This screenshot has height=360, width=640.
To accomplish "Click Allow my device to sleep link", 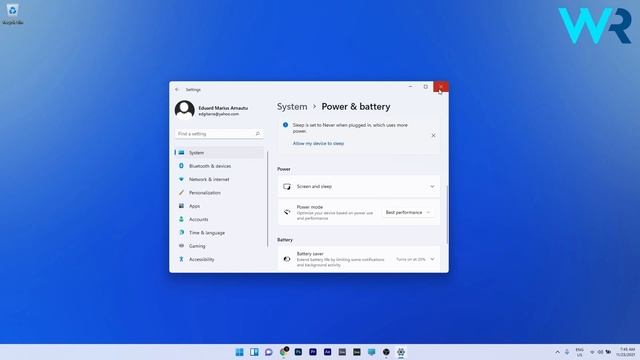I will coord(318,144).
